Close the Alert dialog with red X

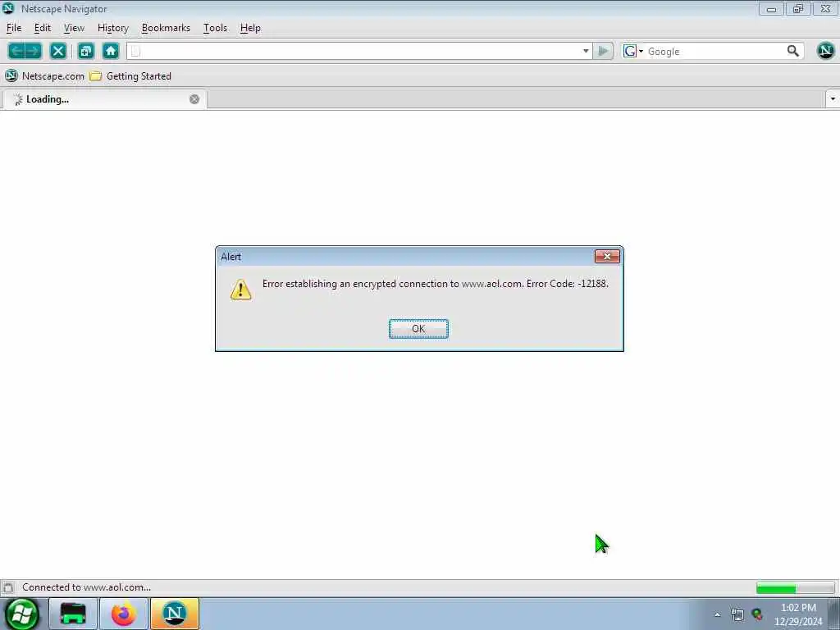607,257
